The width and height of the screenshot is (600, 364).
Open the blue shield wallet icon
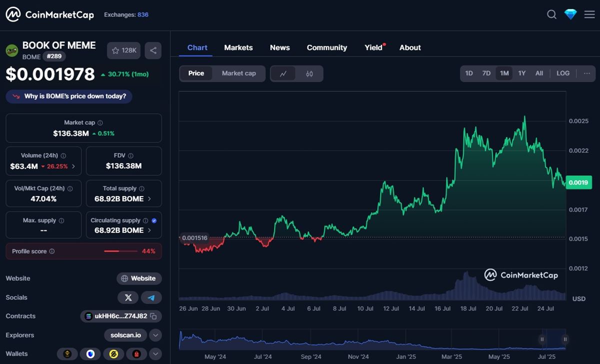point(90,354)
